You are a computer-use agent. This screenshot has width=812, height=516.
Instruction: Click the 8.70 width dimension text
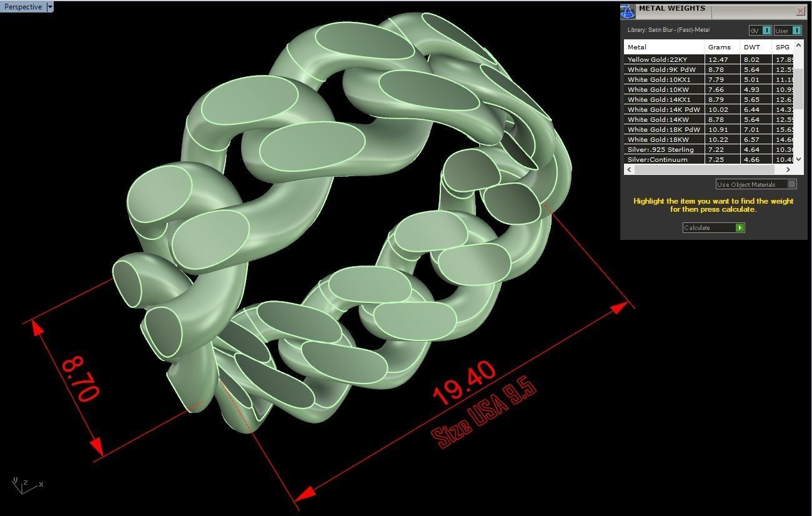coord(80,380)
